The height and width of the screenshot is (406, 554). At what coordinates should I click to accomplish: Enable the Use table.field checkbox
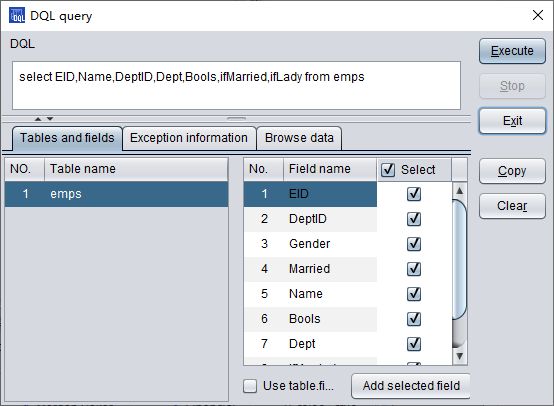(x=250, y=386)
